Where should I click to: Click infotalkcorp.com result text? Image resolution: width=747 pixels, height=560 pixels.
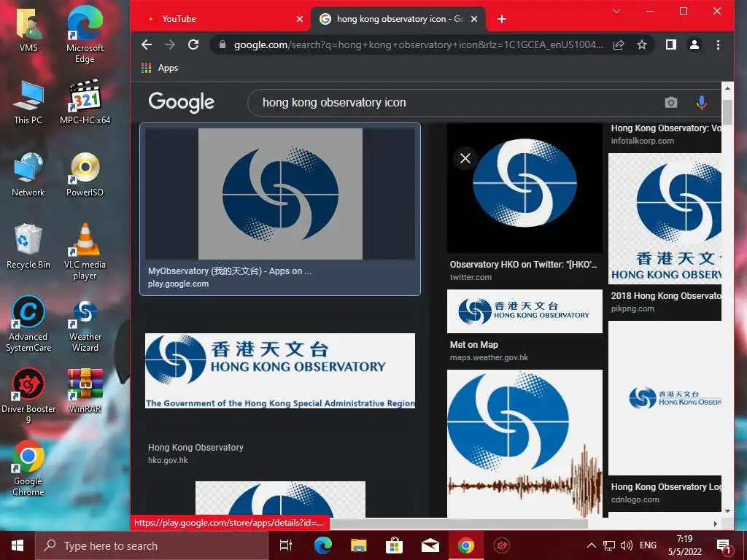coord(642,141)
